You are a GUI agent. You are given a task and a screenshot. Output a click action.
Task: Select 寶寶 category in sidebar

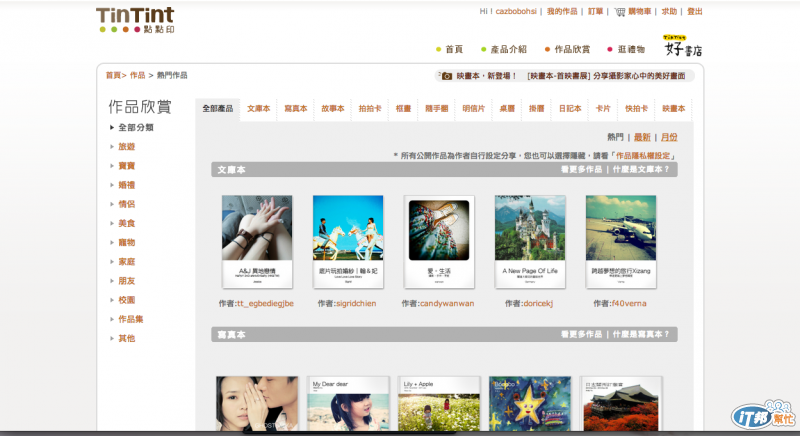[x=127, y=166]
